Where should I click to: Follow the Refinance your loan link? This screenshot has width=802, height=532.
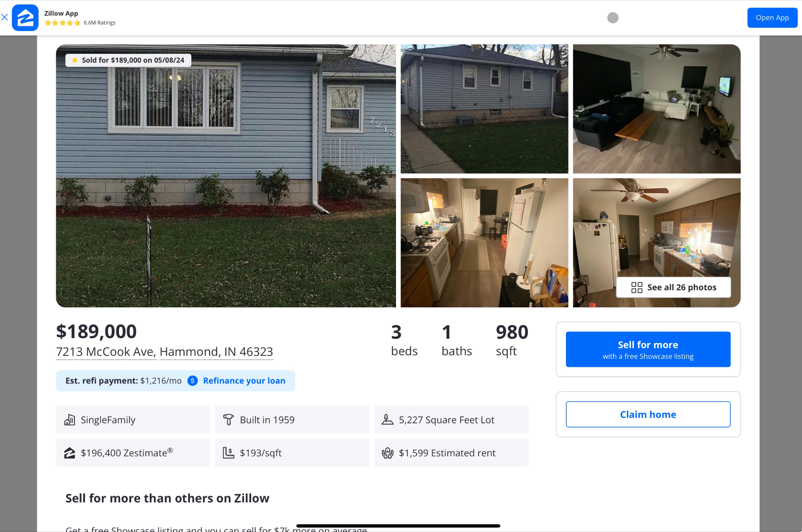pyautogui.click(x=244, y=381)
